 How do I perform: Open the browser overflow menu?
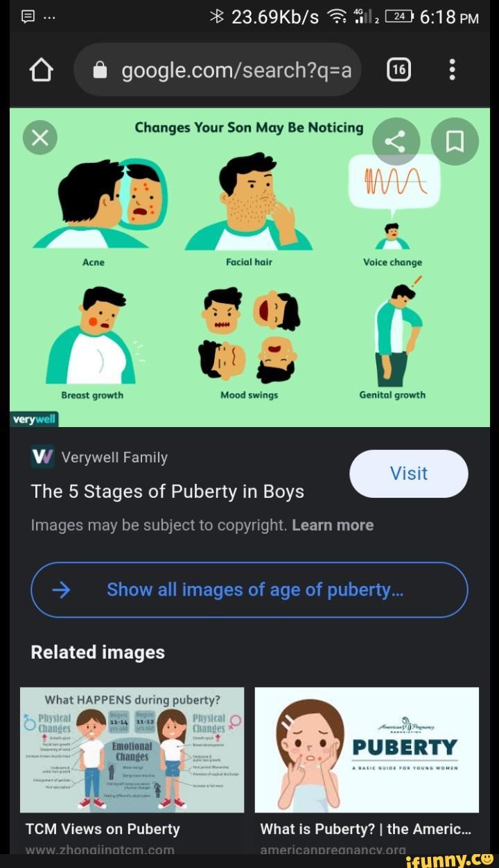coord(452,69)
